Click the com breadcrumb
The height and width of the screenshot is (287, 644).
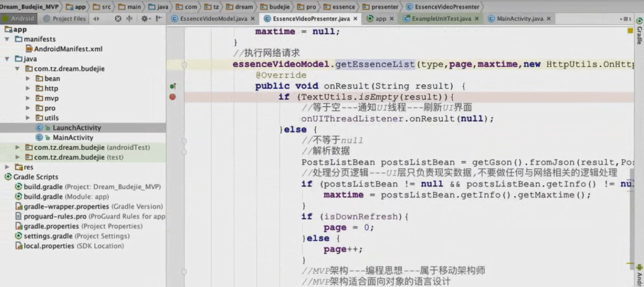(x=186, y=7)
